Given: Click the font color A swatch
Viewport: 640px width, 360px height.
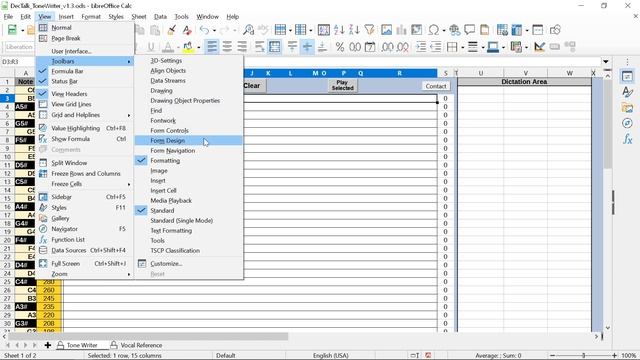Looking at the screenshot, I should [168, 47].
